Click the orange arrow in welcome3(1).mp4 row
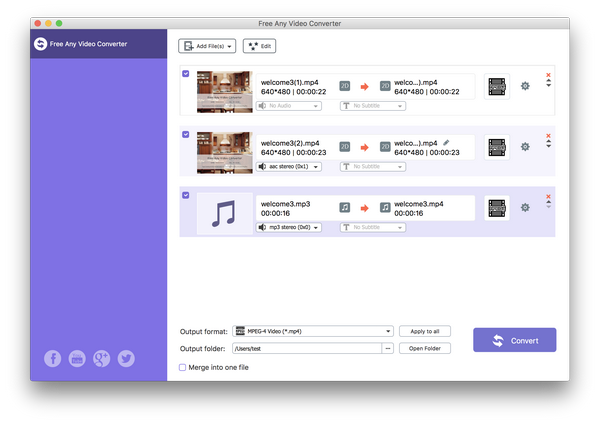This screenshot has height=424, width=600. pos(365,86)
